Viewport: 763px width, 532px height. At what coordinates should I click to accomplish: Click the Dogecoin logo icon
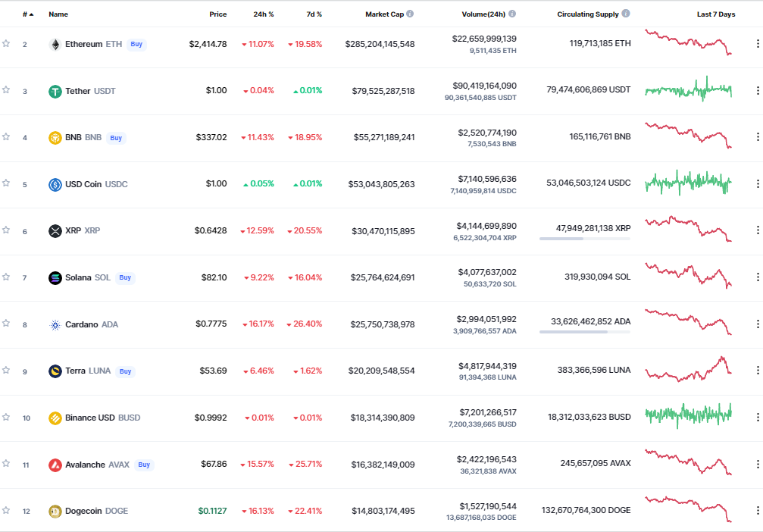55,511
